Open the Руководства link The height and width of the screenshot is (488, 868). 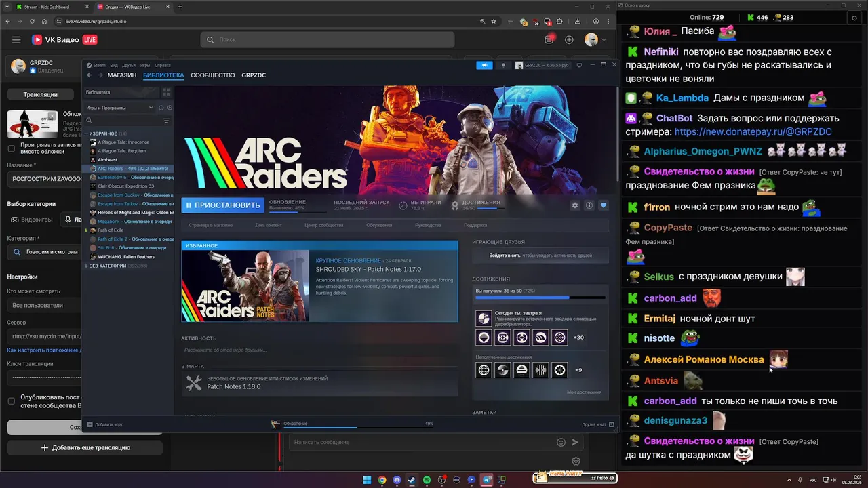428,225
